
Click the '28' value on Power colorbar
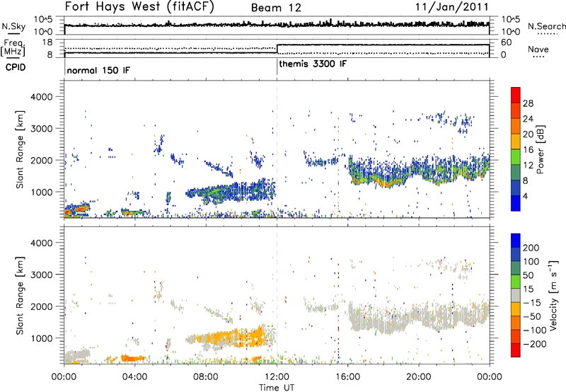(528, 103)
